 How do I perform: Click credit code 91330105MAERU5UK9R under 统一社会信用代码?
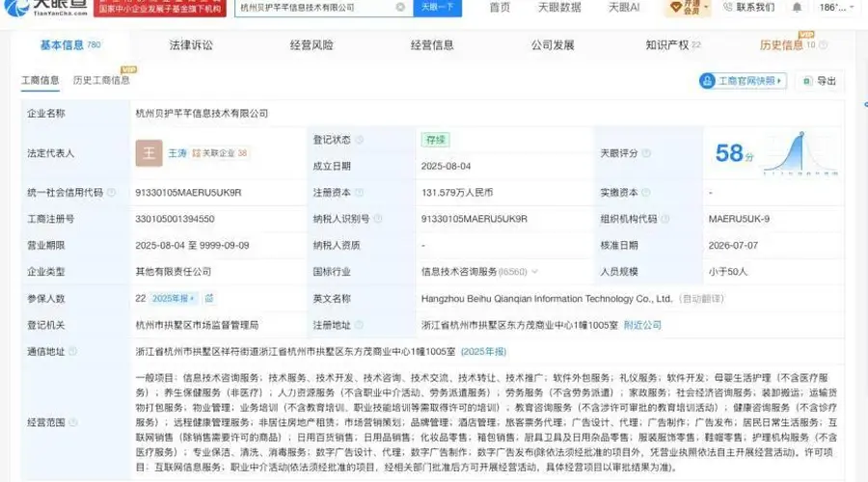pos(188,192)
